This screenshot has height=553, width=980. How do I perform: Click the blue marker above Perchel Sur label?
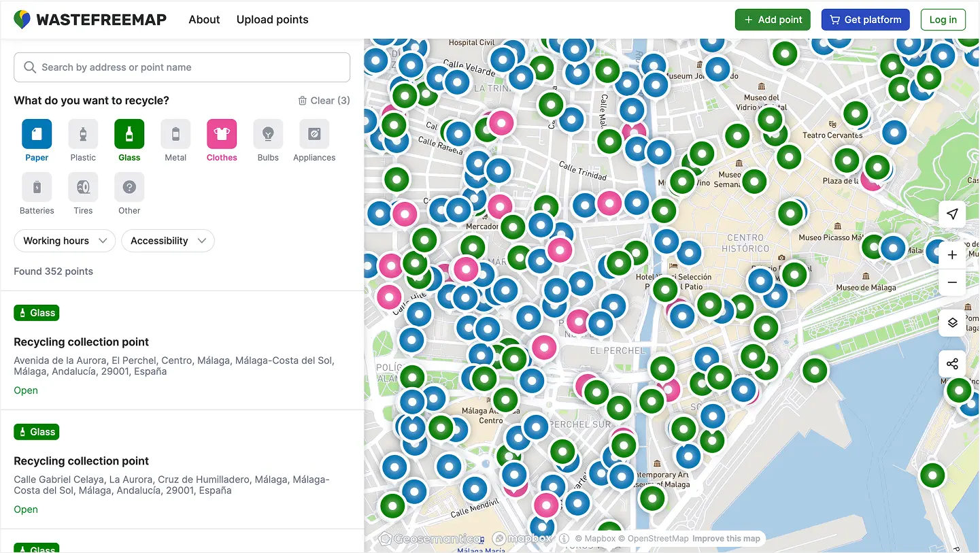tap(536, 427)
